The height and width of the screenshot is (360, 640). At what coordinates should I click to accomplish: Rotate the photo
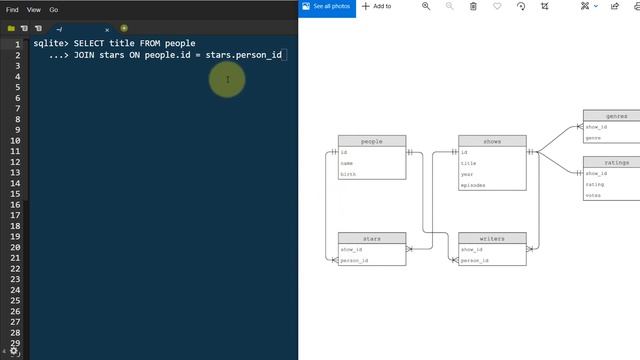click(521, 6)
